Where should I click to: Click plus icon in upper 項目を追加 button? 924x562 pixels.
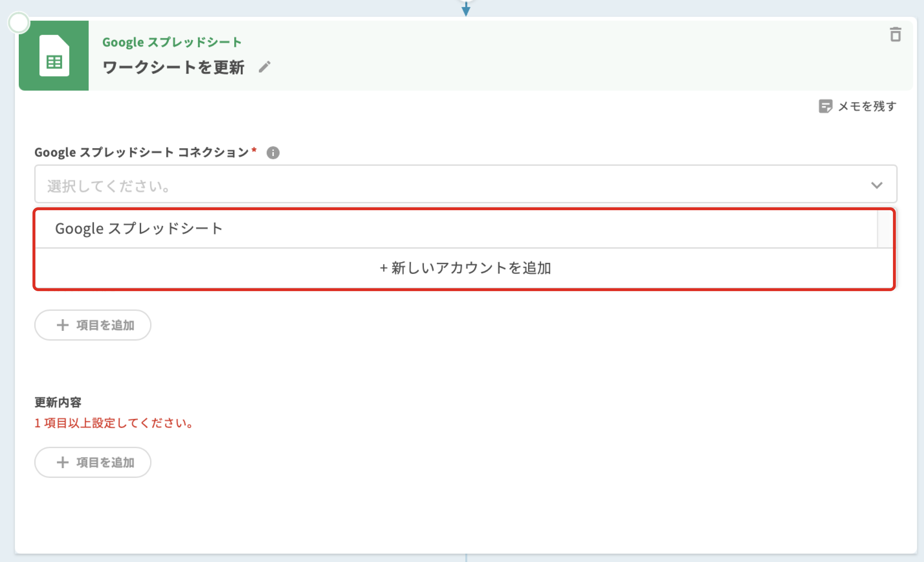pyautogui.click(x=63, y=325)
